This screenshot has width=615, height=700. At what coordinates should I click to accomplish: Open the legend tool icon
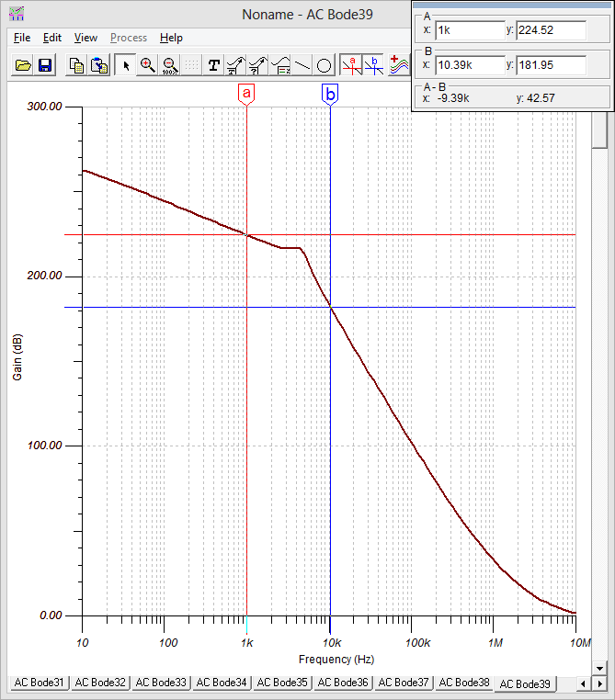(280, 65)
